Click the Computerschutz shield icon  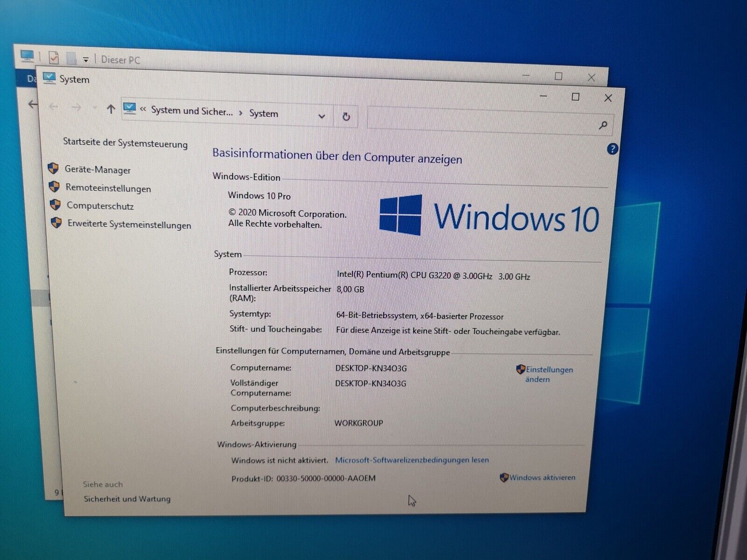[55, 205]
